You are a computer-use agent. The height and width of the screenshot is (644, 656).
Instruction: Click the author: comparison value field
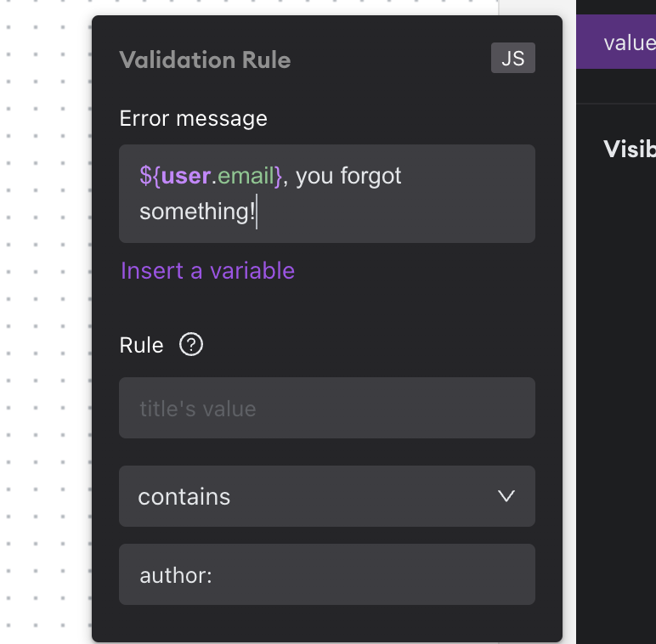coord(327,574)
